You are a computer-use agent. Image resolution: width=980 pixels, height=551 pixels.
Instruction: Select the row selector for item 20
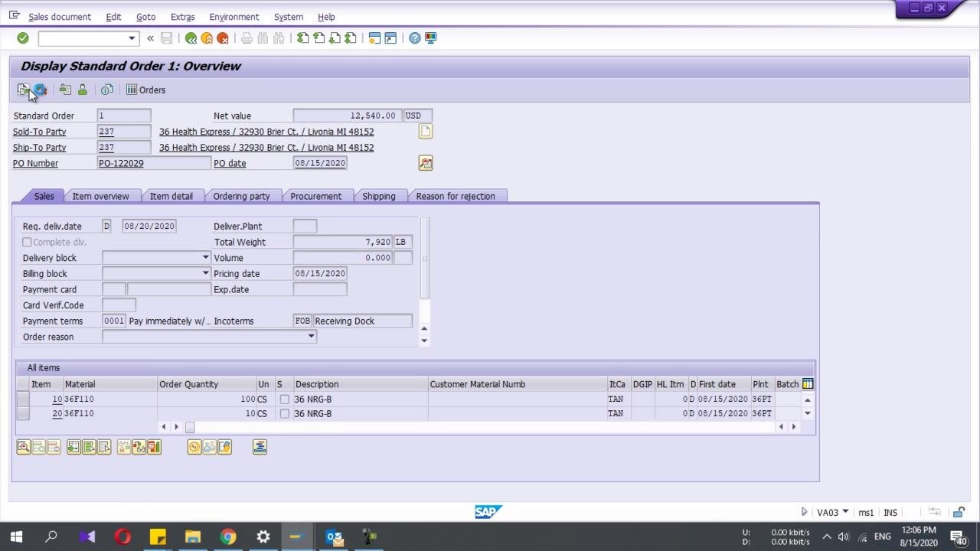point(23,414)
